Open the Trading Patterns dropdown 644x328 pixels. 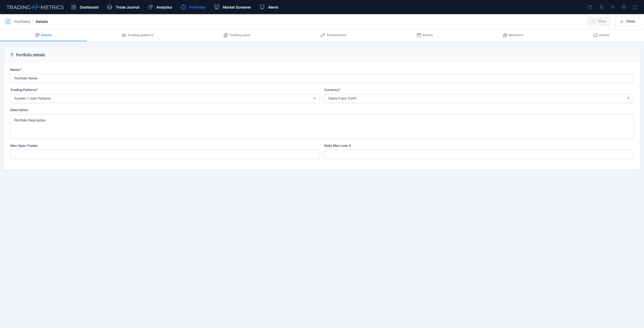165,99
